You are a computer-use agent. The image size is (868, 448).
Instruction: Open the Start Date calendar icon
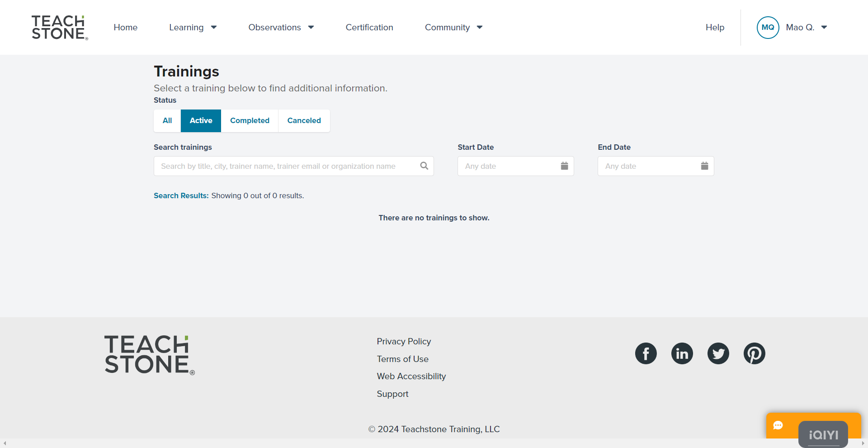point(564,166)
